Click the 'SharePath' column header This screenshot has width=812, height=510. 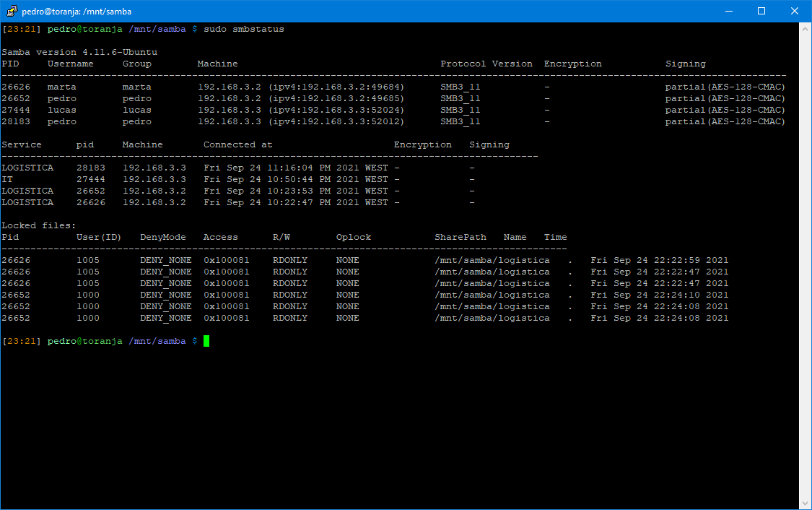pyautogui.click(x=460, y=237)
